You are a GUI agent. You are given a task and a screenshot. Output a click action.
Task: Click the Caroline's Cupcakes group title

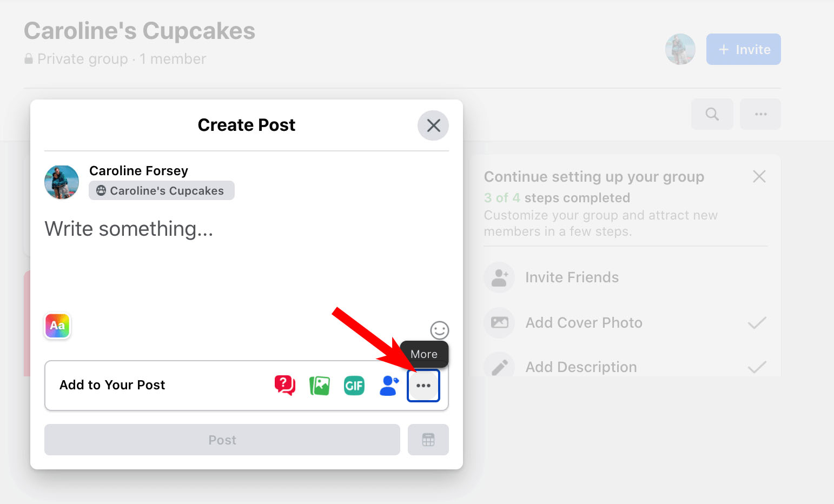tap(140, 31)
